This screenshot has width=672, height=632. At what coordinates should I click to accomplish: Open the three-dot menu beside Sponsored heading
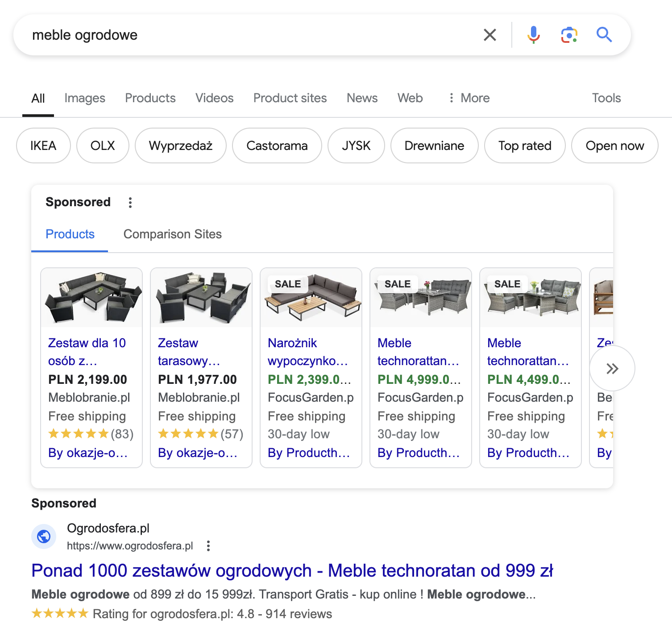click(130, 203)
